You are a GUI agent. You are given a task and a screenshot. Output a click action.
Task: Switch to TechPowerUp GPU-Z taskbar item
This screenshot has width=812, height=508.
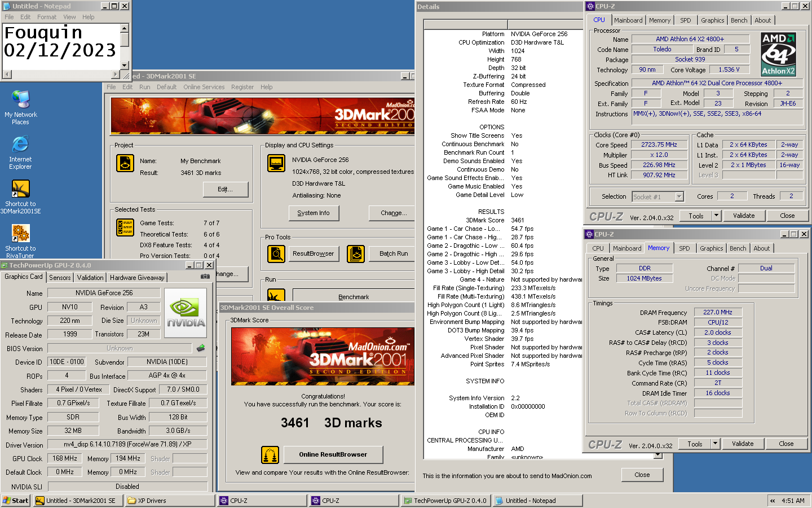point(445,501)
